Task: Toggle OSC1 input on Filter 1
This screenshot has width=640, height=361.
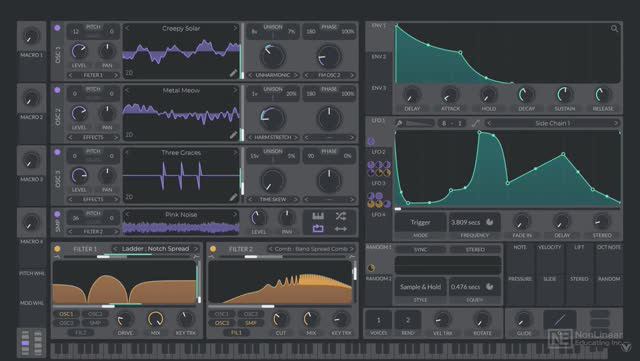Action: (x=67, y=314)
